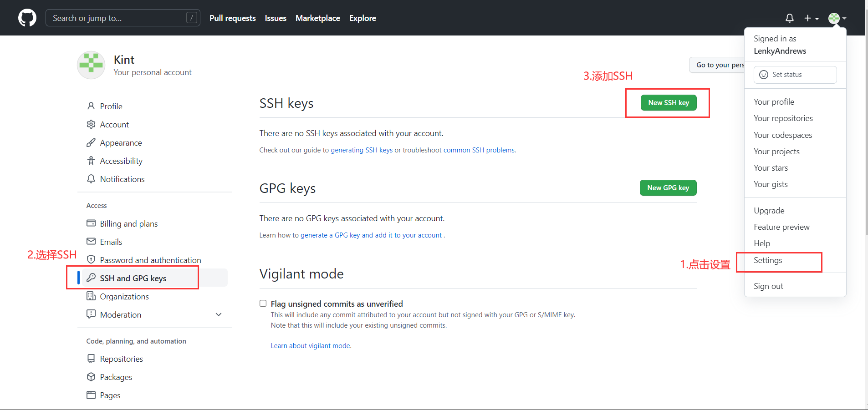
Task: Select Your gists in the user menu
Action: 795,184
